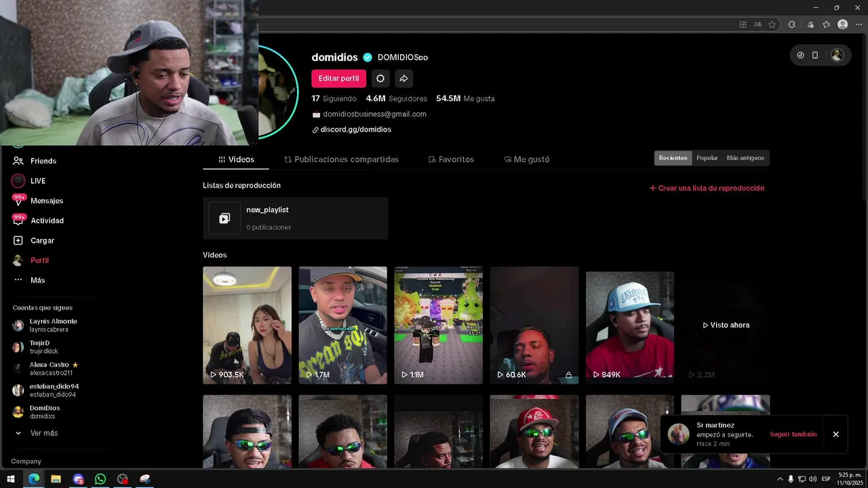Click the Editar perfil button

tap(338, 79)
